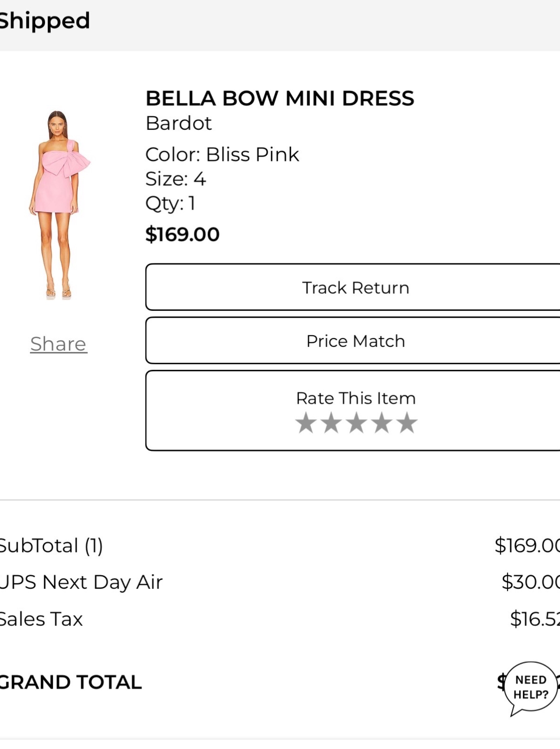The width and height of the screenshot is (560, 749).
Task: Click the Color: Bliss Pink text
Action: point(222,155)
